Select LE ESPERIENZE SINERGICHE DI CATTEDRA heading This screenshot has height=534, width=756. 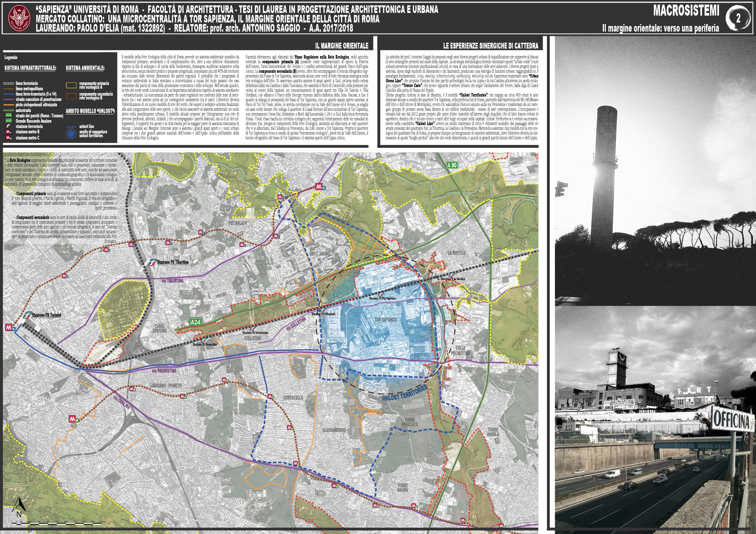tap(490, 46)
